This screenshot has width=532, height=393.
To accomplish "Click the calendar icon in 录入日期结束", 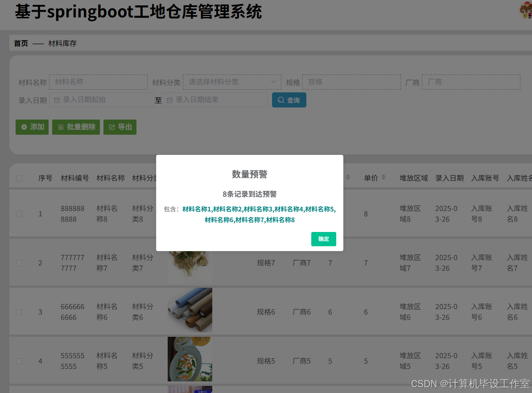I will point(169,100).
